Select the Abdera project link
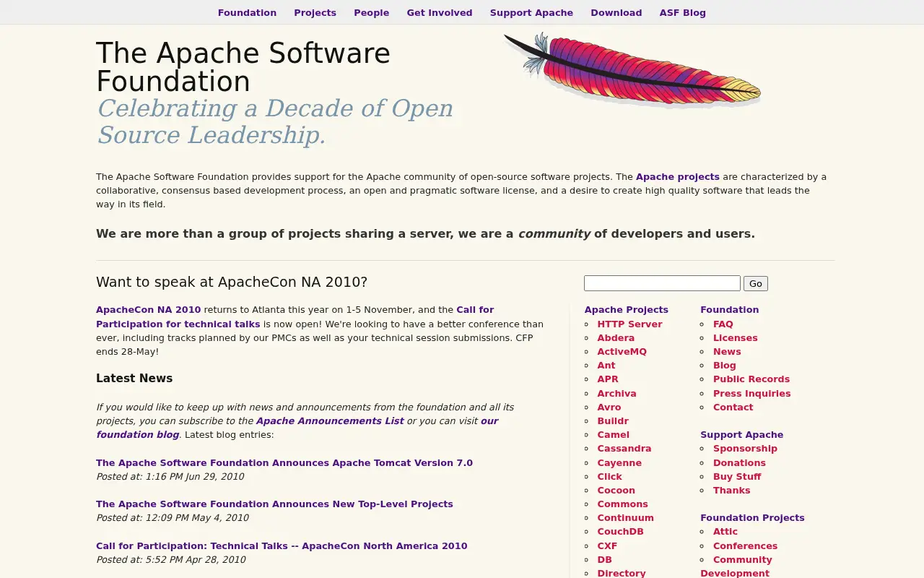924x578 pixels. [x=616, y=338]
